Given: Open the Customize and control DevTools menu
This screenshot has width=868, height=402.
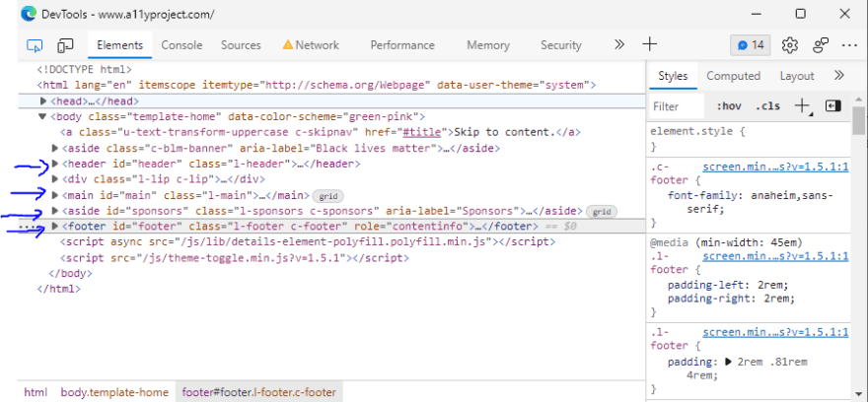Looking at the screenshot, I should click(849, 45).
